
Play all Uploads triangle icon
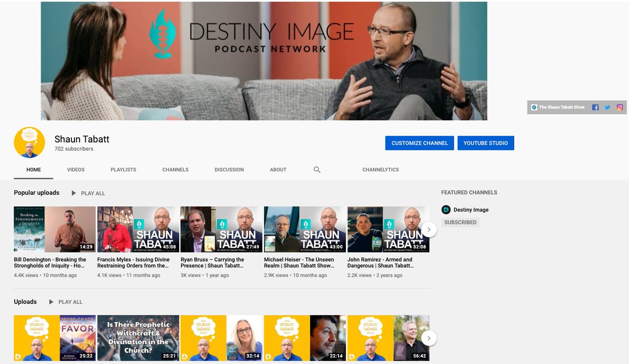tap(51, 302)
